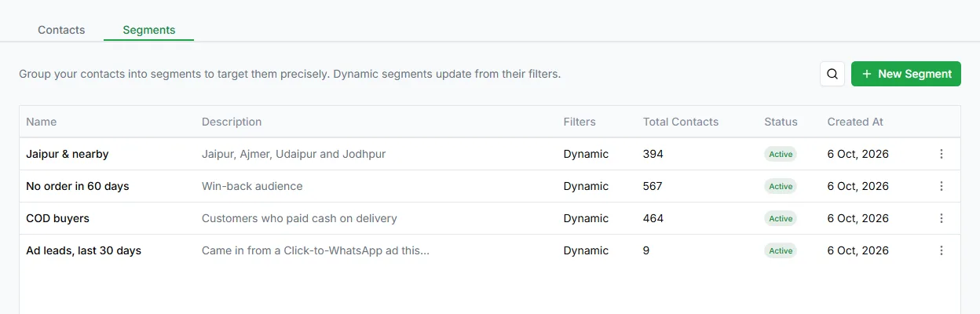Select the Segments tab
The height and width of the screenshot is (314, 980).
tap(149, 30)
